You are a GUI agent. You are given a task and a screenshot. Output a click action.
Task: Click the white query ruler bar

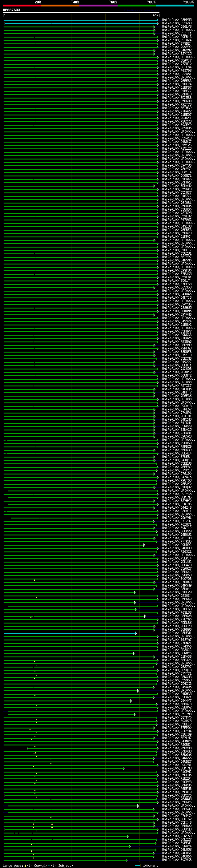coord(81,12)
